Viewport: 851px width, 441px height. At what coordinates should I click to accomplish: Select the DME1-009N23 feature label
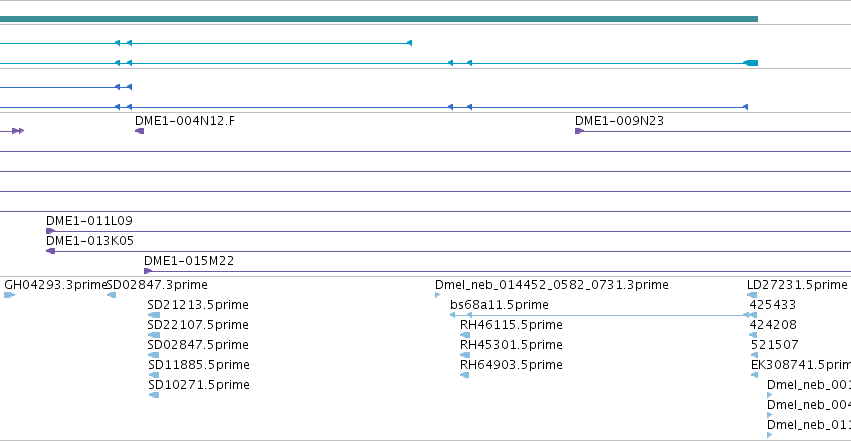pyautogui.click(x=619, y=121)
